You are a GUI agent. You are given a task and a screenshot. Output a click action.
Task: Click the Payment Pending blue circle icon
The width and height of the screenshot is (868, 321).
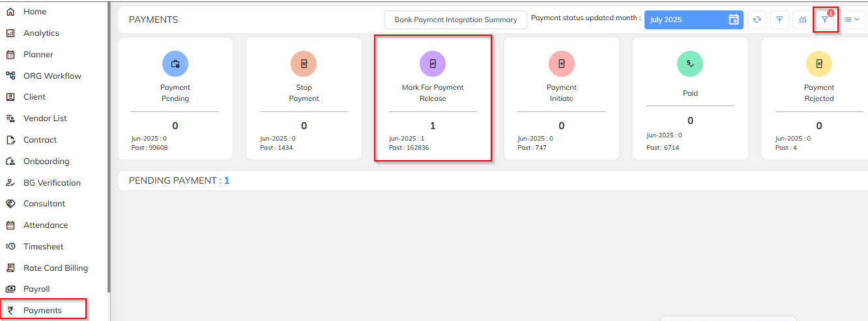[175, 64]
